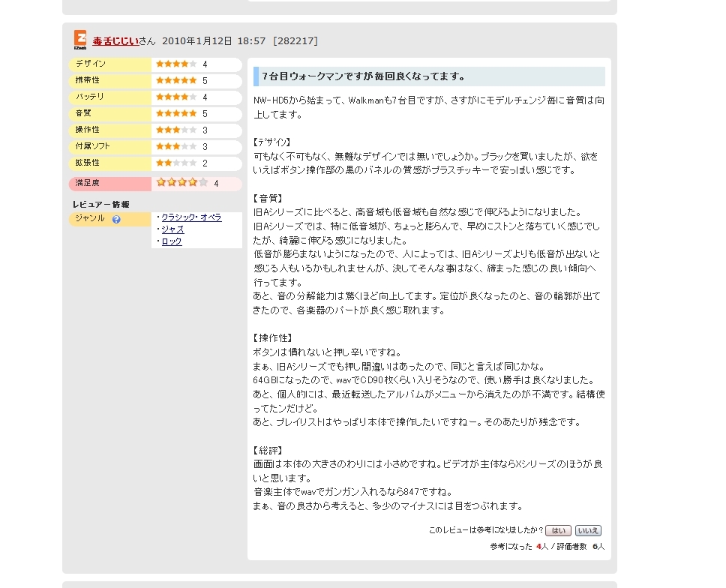Viewport: 726px width, 588px height.
Task: Click the いいえ not helpful button
Action: (x=588, y=530)
